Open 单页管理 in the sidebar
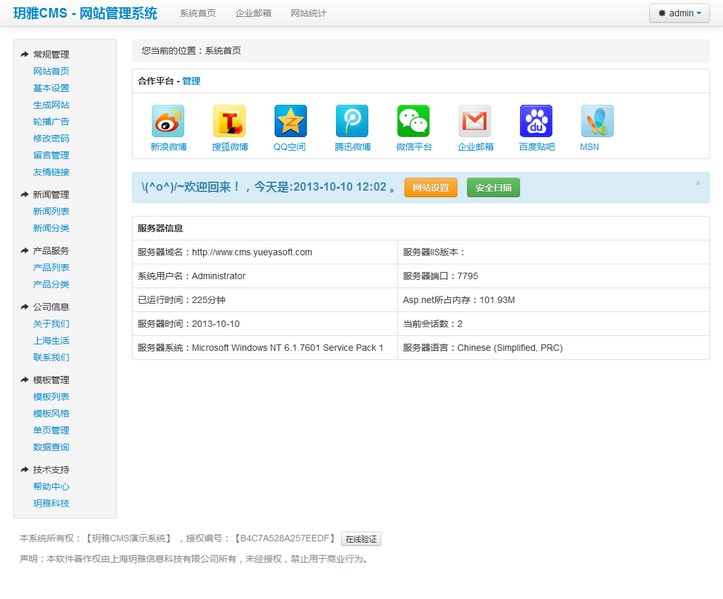 (x=51, y=430)
